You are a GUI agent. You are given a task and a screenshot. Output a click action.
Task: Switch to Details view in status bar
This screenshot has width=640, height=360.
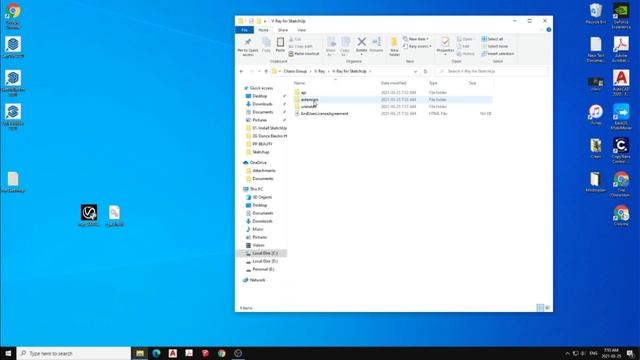pyautogui.click(x=540, y=308)
